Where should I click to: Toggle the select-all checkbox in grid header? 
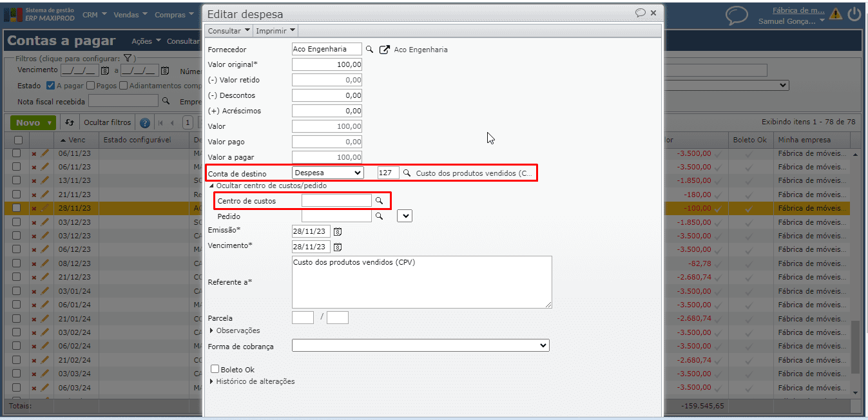click(18, 140)
